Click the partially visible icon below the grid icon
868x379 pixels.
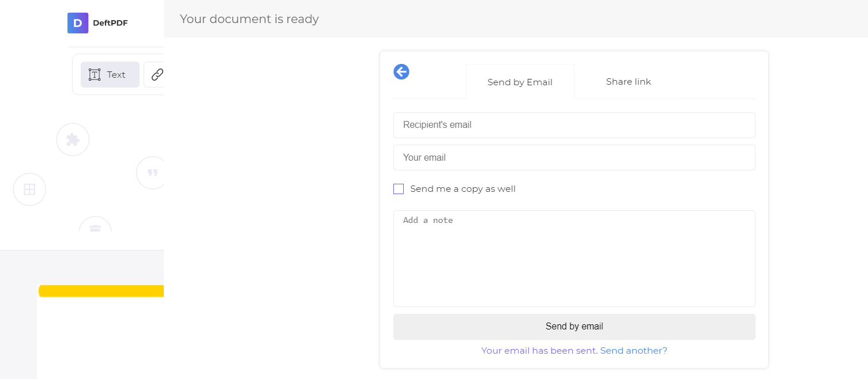[95, 229]
